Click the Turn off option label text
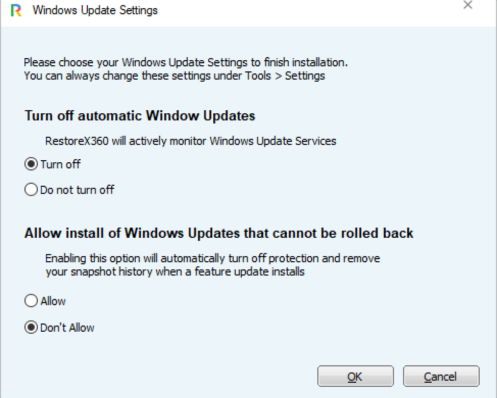The image size is (497, 398). [60, 164]
